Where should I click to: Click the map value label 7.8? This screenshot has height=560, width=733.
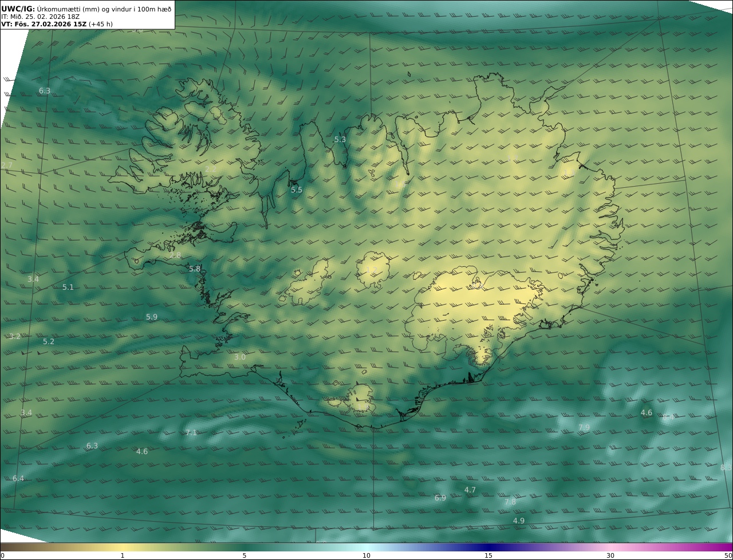(510, 502)
